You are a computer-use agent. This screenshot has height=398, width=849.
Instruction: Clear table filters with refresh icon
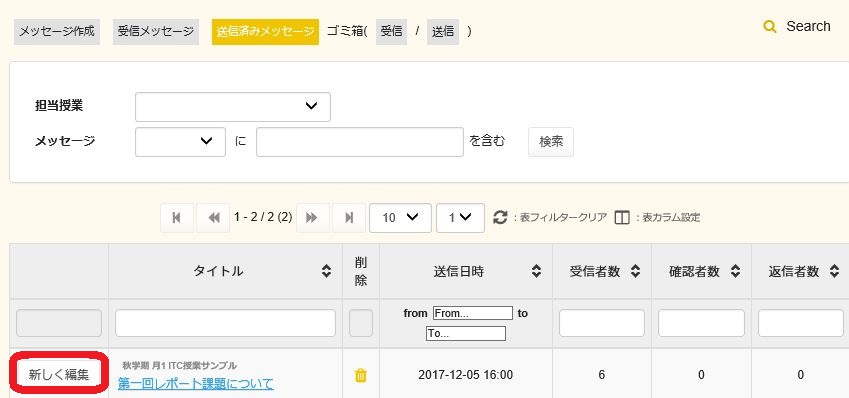click(x=500, y=218)
